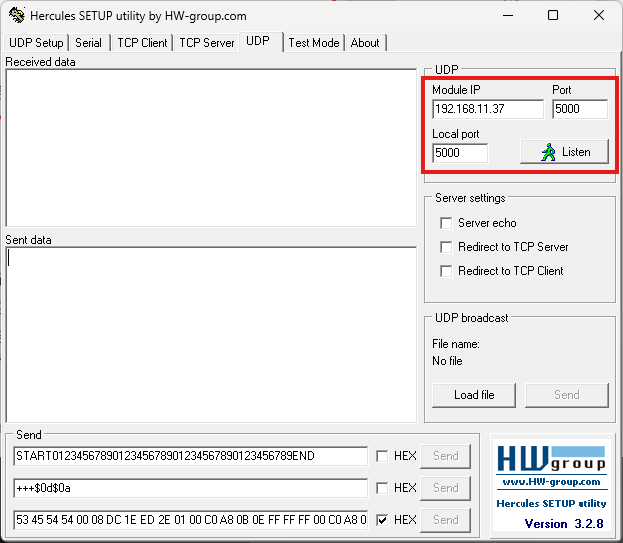This screenshot has height=543, width=623.
Task: Uncheck the HEX box for third send line
Action: point(382,520)
